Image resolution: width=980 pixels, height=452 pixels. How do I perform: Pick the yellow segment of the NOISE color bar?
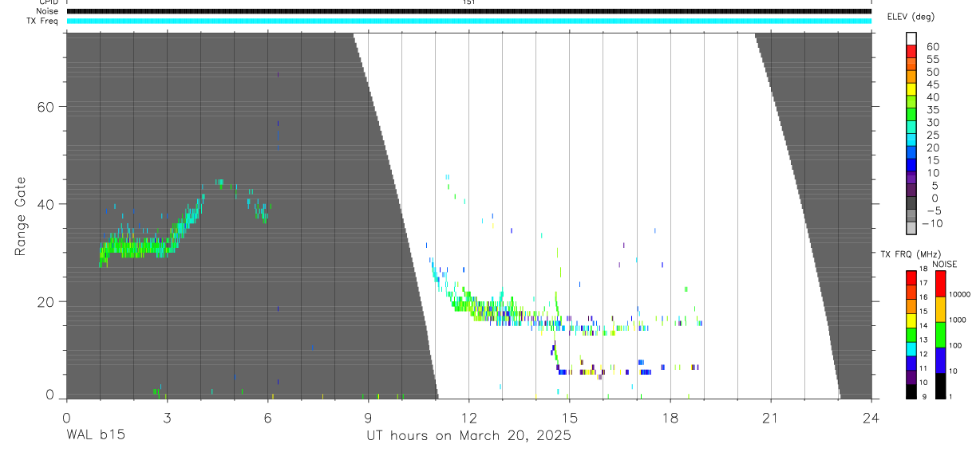[x=941, y=309]
